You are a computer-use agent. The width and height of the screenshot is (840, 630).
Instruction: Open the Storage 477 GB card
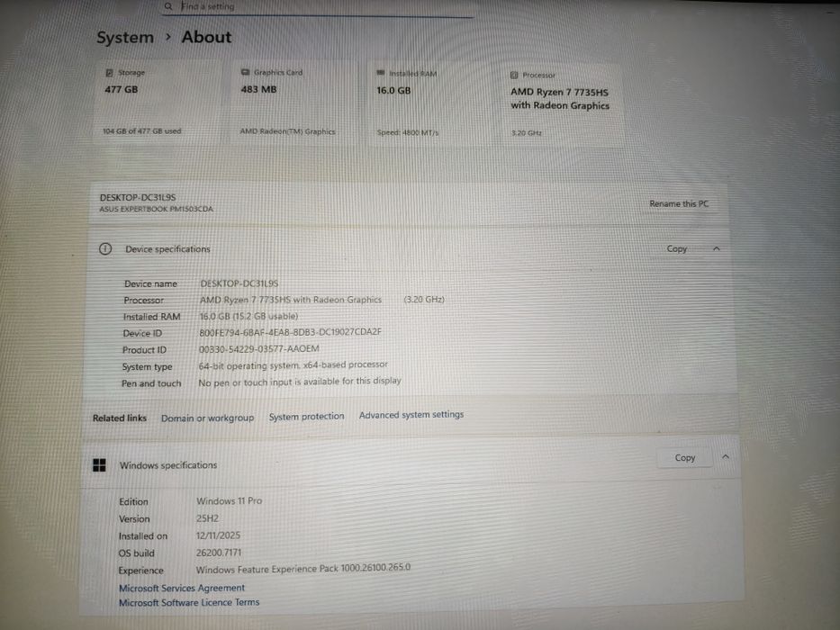point(158,102)
